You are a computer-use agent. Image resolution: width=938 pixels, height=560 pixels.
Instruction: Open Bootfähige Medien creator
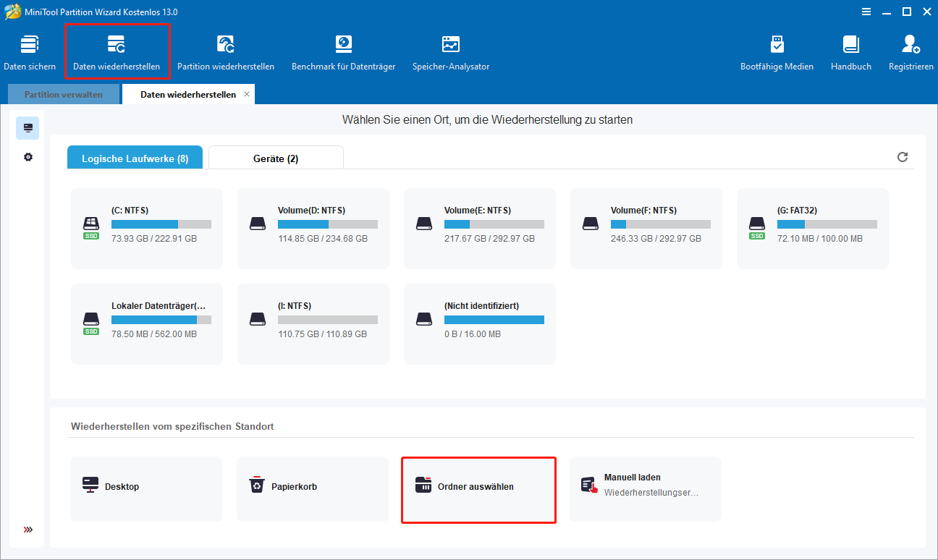777,52
